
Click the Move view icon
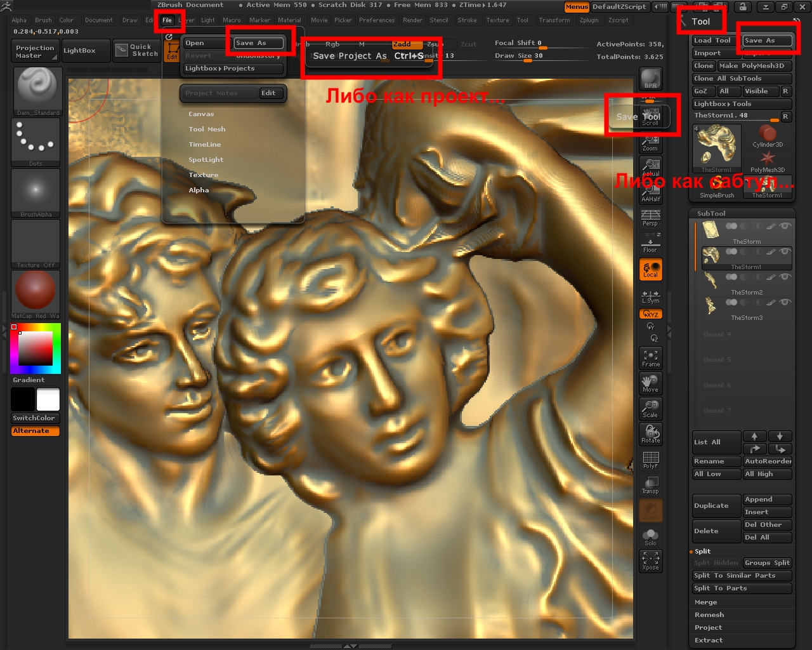tap(651, 384)
